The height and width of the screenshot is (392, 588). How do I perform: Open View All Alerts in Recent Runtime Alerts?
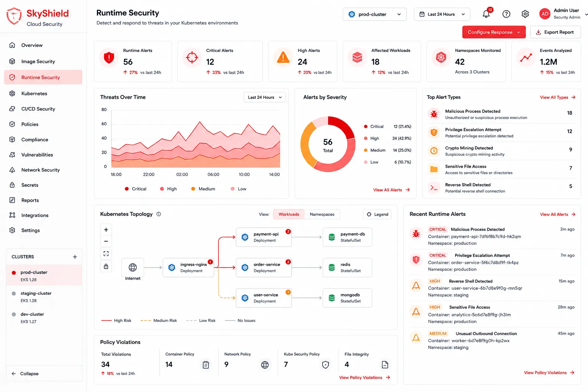558,214
